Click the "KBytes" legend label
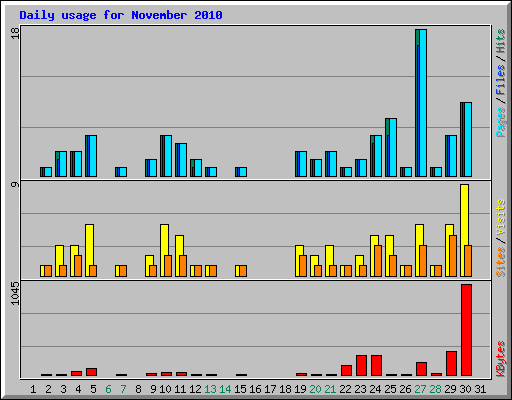The height and width of the screenshot is (400, 512). (x=501, y=359)
